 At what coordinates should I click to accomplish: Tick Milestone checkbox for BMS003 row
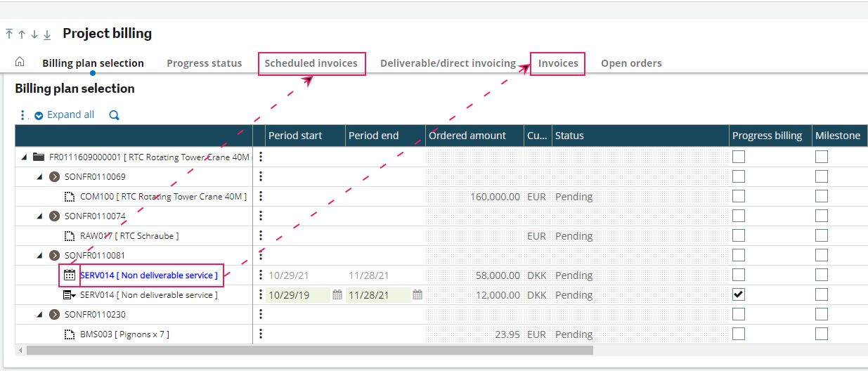[x=822, y=334]
